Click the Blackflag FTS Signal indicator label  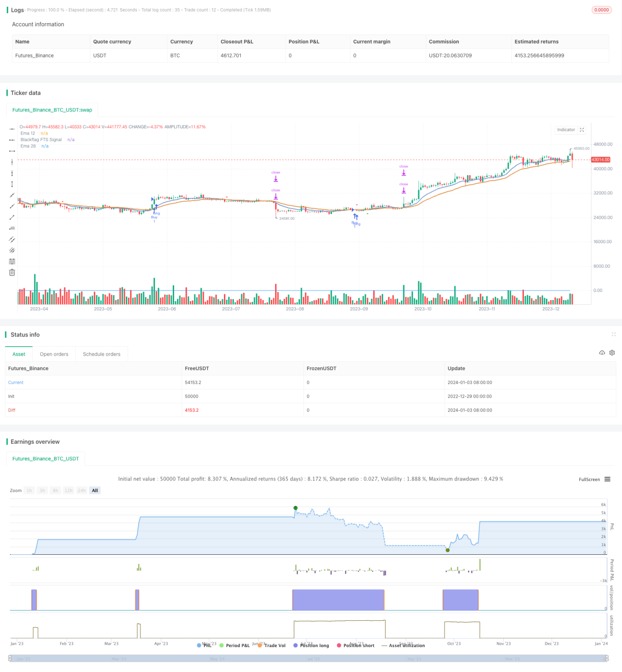(41, 140)
